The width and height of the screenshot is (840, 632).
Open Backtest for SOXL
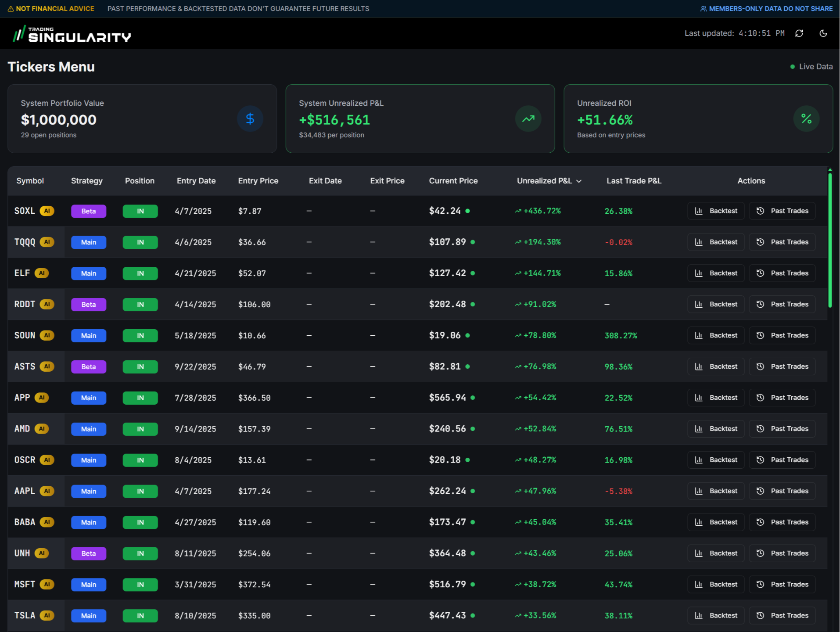tap(716, 211)
